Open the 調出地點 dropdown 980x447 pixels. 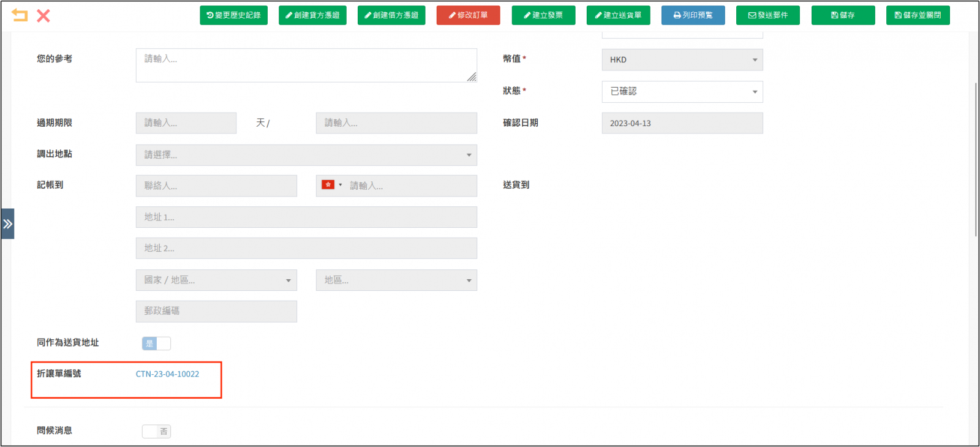coord(306,155)
